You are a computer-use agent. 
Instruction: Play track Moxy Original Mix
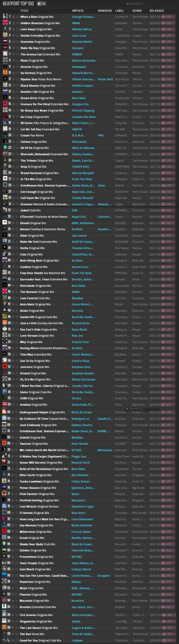pos(14,61)
